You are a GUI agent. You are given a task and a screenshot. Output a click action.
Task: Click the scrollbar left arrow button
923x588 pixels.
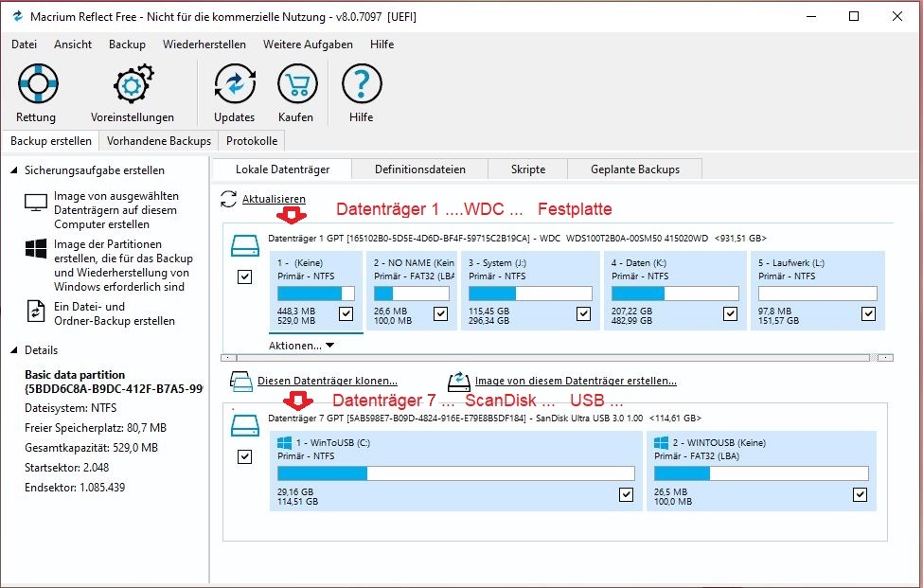pyautogui.click(x=229, y=357)
